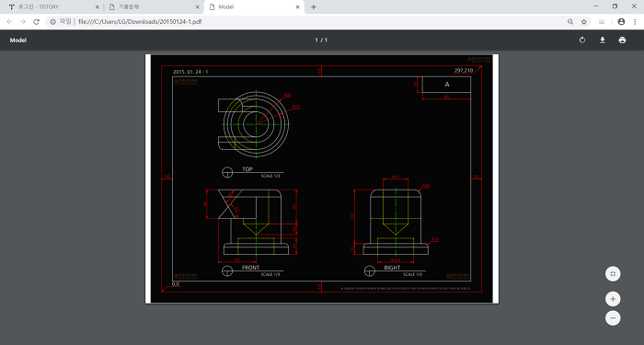Click the title block box labeled A
The width and height of the screenshot is (644, 345).
click(446, 85)
